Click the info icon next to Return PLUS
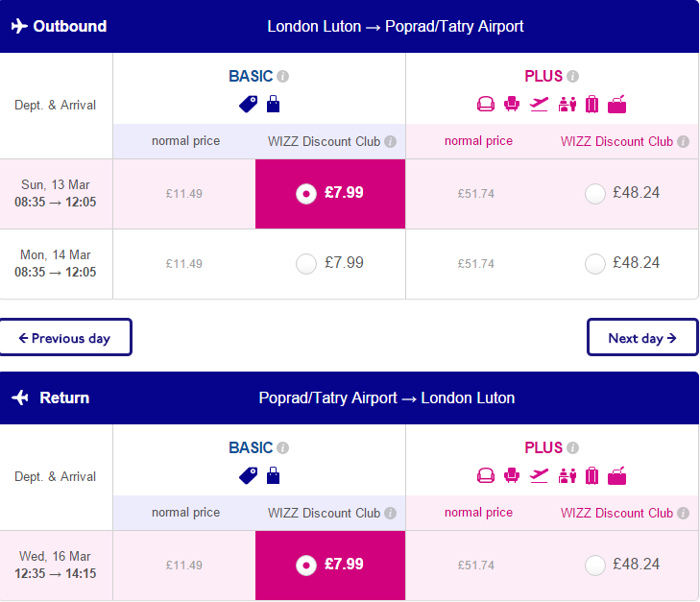The height and width of the screenshot is (602, 700). click(572, 447)
